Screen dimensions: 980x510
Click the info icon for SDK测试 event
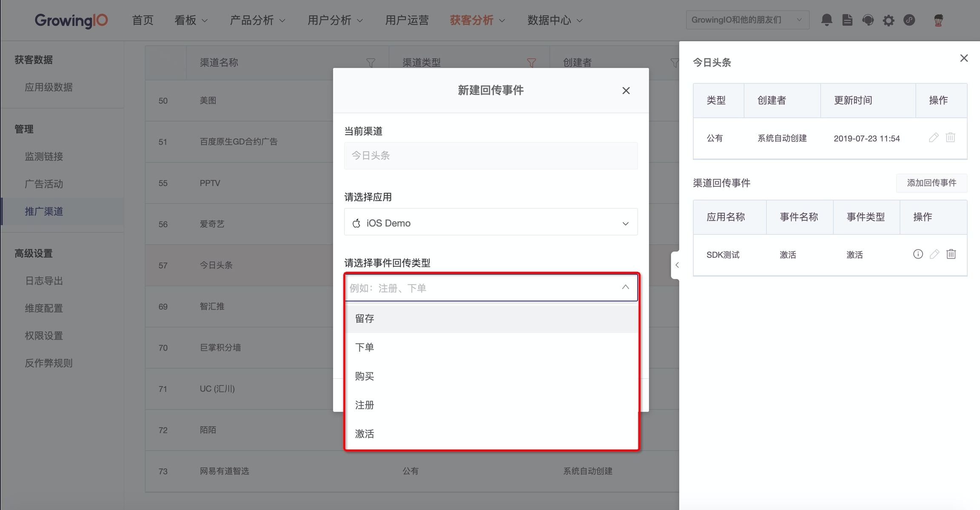click(918, 254)
